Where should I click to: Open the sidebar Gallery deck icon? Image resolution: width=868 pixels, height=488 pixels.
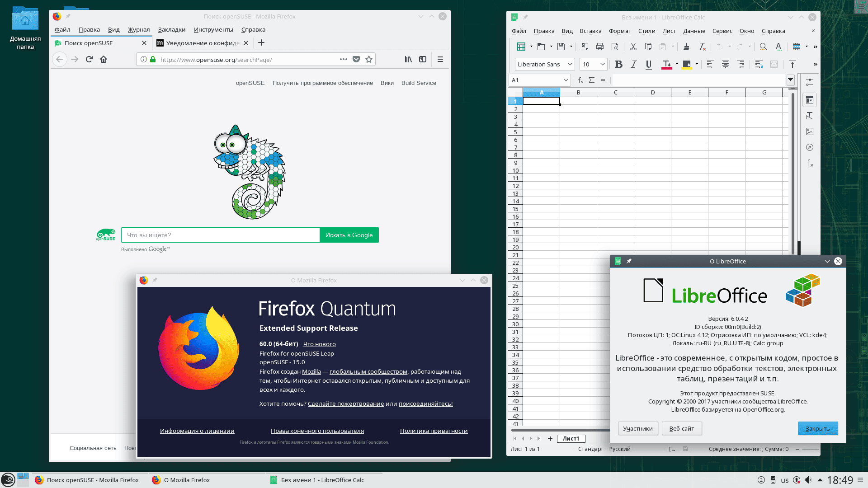pyautogui.click(x=810, y=131)
